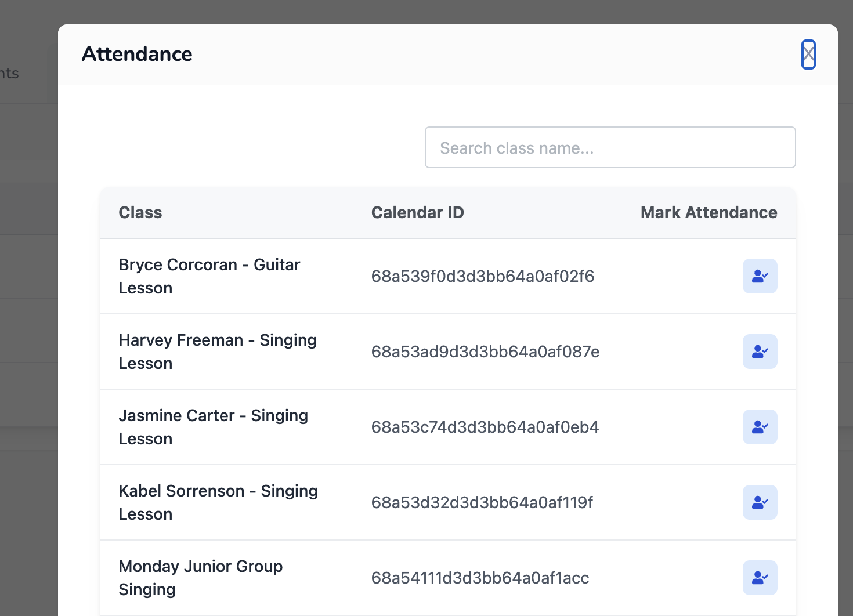Focus the Search class name field
The image size is (853, 616).
pos(610,148)
